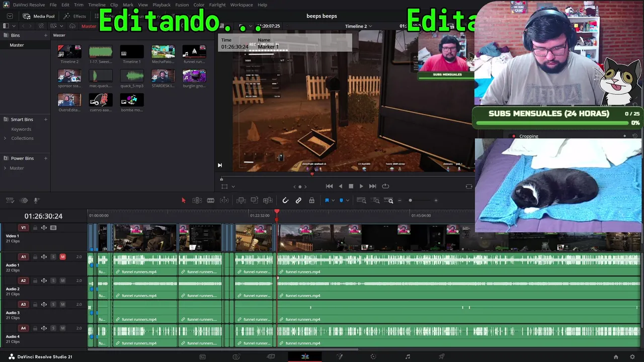Play the timeline in reverse
This screenshot has width=644, height=362.
[341, 186]
